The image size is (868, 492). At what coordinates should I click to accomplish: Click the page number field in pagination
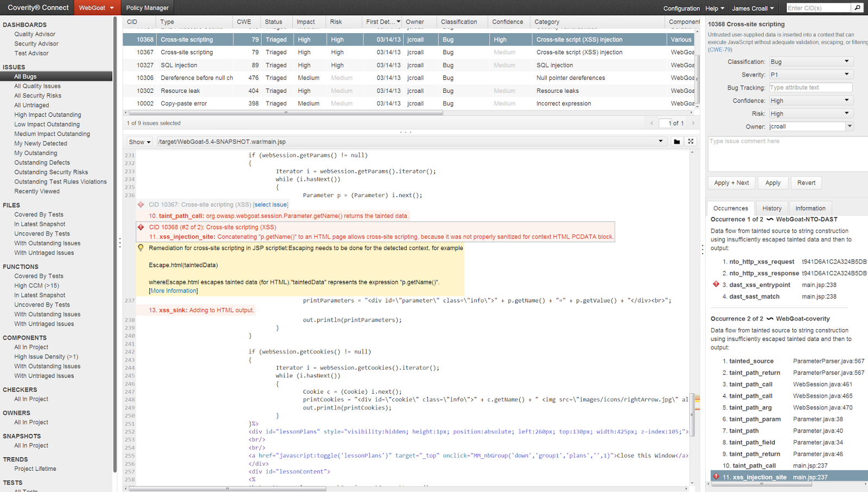pyautogui.click(x=666, y=123)
